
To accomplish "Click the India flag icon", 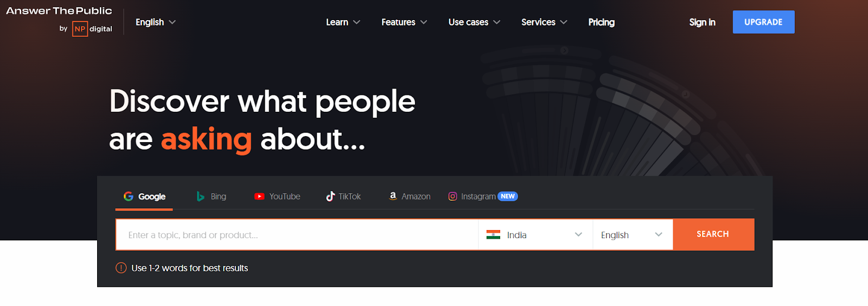I will [x=493, y=235].
